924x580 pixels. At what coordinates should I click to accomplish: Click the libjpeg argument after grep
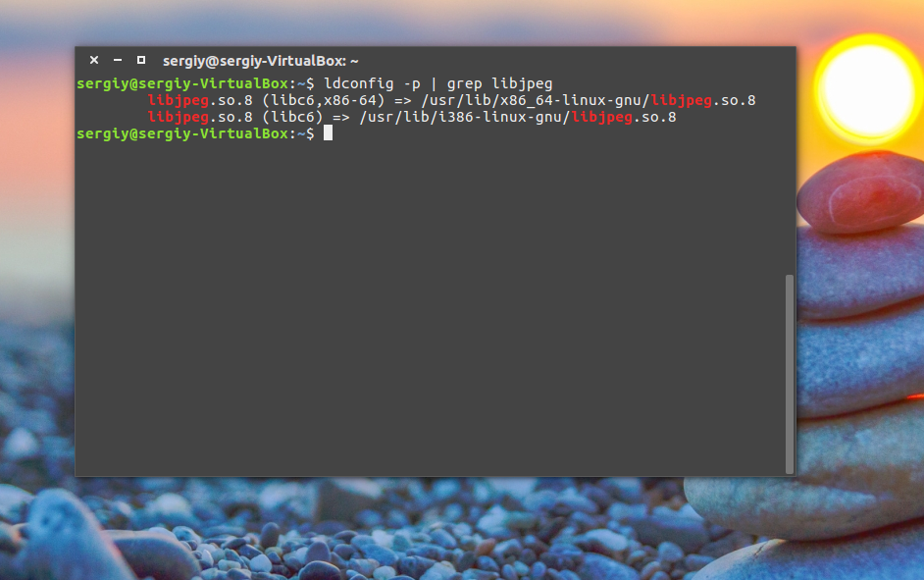pos(522,84)
